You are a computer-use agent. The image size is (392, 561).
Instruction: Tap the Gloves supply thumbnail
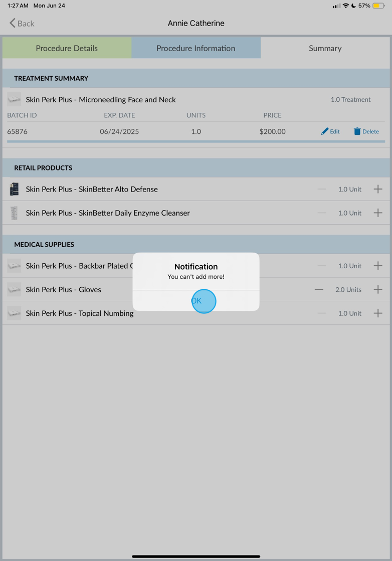coord(15,289)
